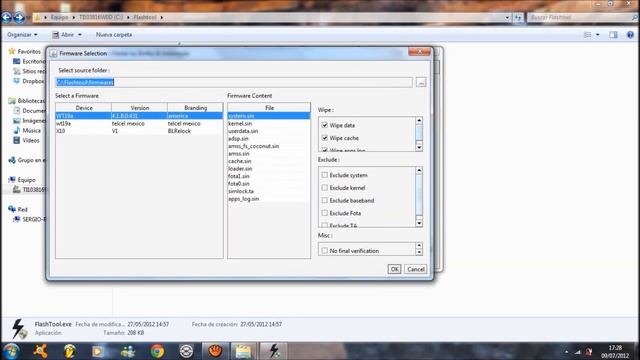Select the X10 firmware row
The height and width of the screenshot is (360, 640).
click(x=139, y=131)
